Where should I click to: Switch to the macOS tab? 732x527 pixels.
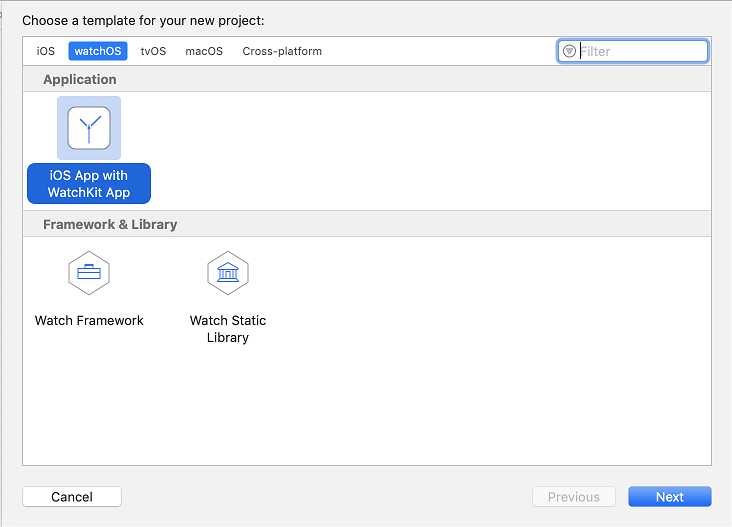[x=204, y=51]
